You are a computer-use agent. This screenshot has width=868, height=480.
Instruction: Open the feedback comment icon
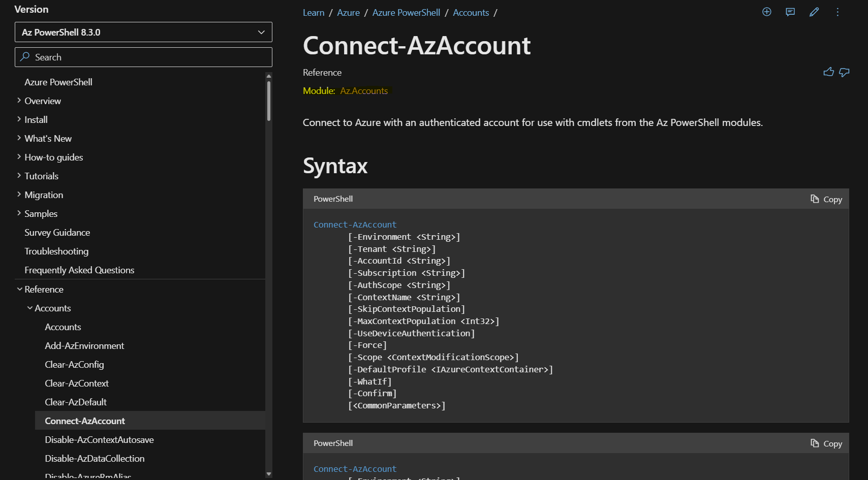(790, 12)
